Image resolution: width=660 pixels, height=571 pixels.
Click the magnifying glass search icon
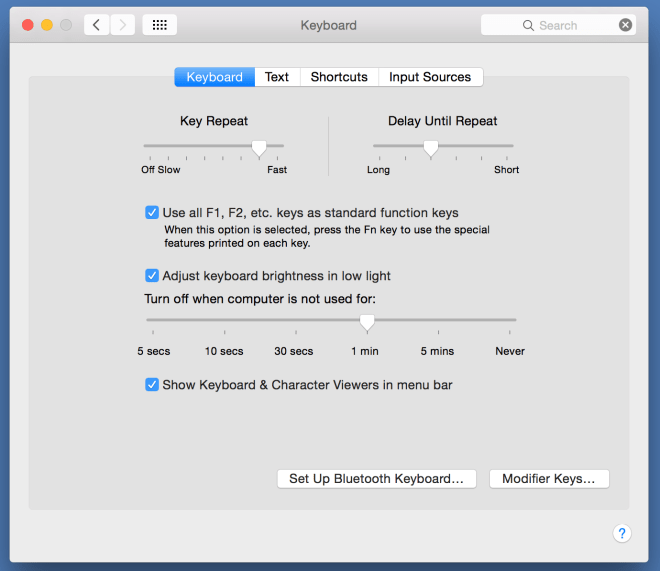click(528, 25)
